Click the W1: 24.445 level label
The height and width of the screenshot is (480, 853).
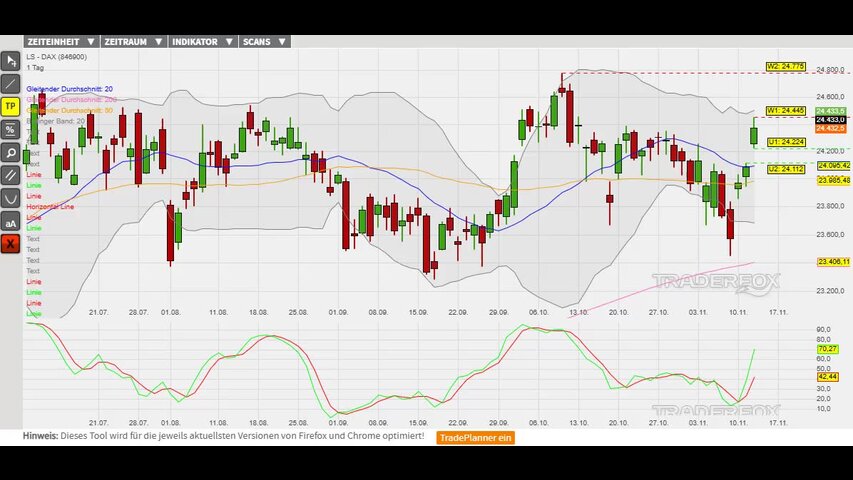[x=786, y=110]
